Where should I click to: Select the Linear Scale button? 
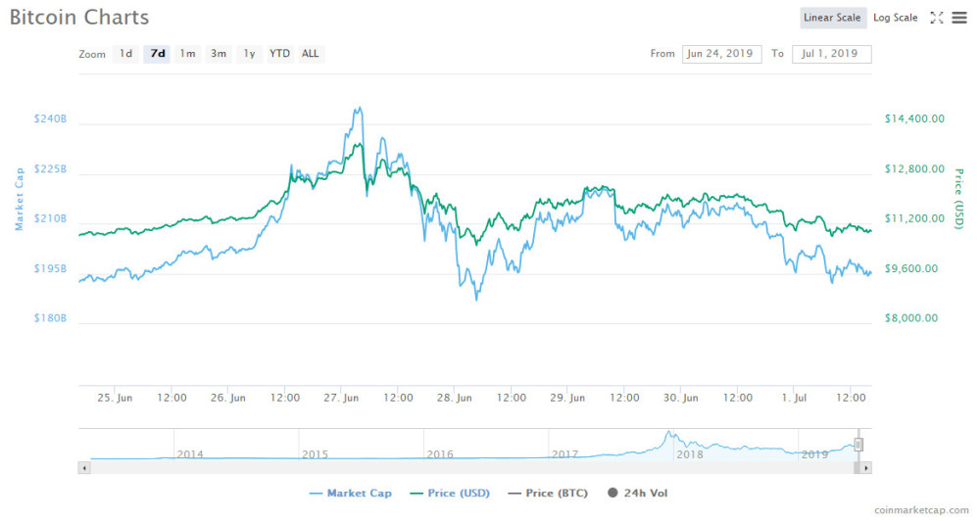(832, 18)
